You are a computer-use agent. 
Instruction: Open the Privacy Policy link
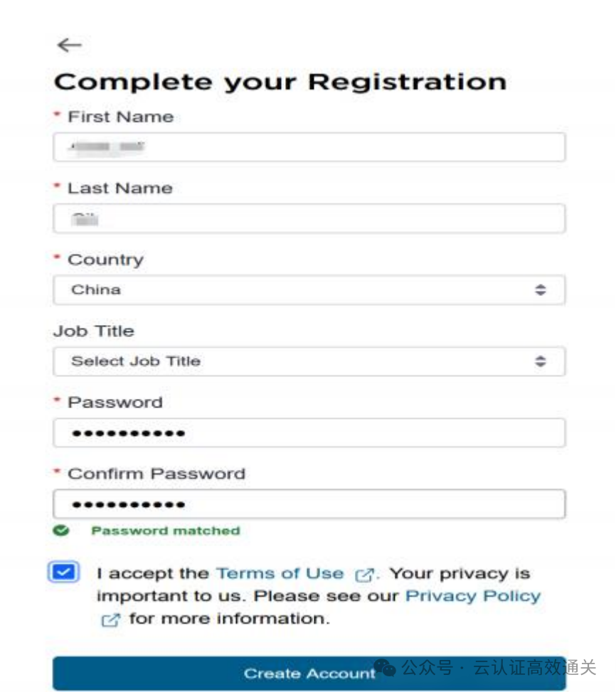[x=472, y=596]
